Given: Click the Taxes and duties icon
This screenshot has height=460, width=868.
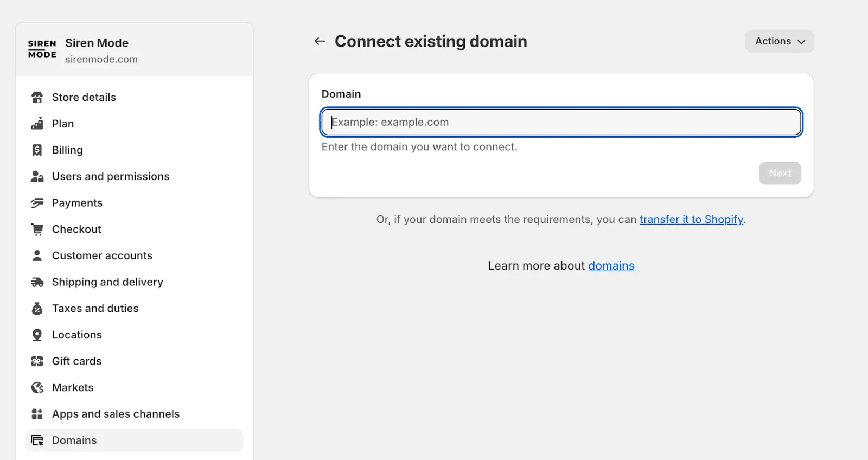Looking at the screenshot, I should (x=37, y=309).
